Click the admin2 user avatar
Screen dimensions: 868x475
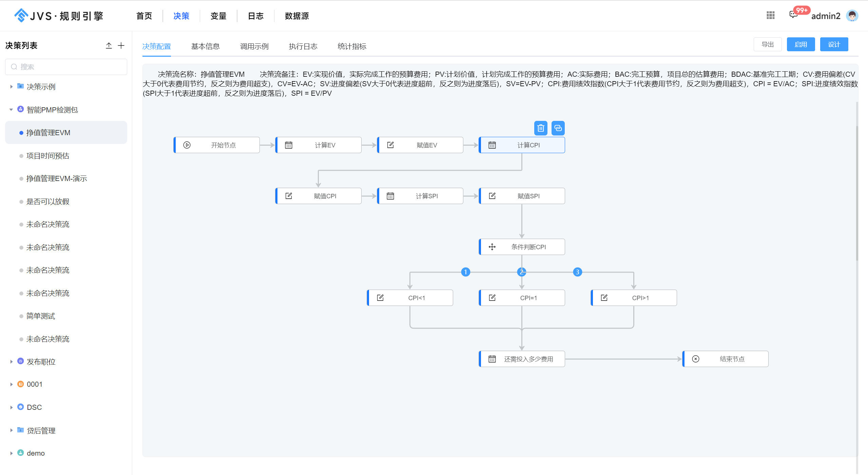tap(852, 16)
